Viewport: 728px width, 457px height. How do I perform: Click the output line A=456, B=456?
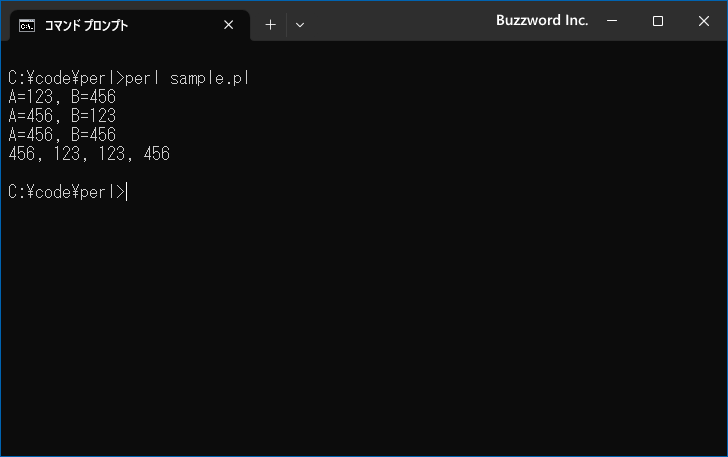point(62,135)
